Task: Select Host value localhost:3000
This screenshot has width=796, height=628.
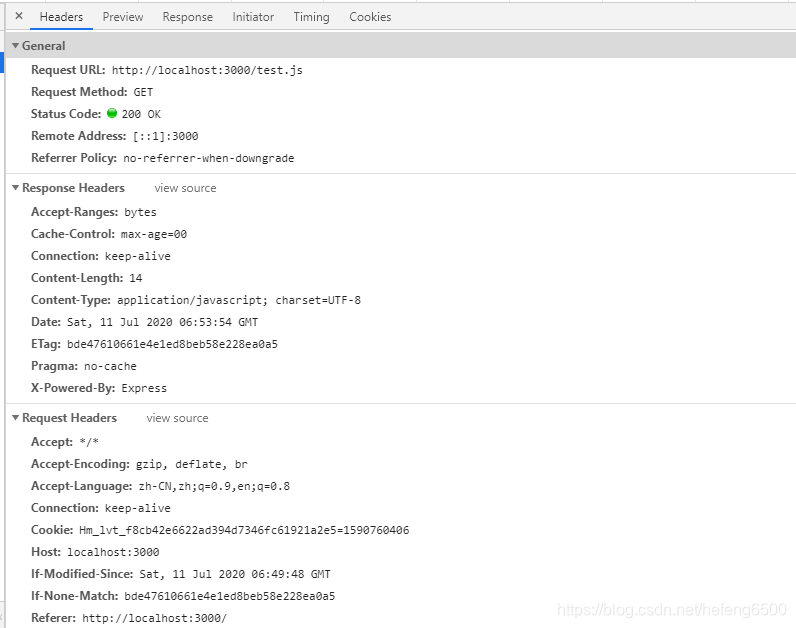Action: [x=113, y=552]
